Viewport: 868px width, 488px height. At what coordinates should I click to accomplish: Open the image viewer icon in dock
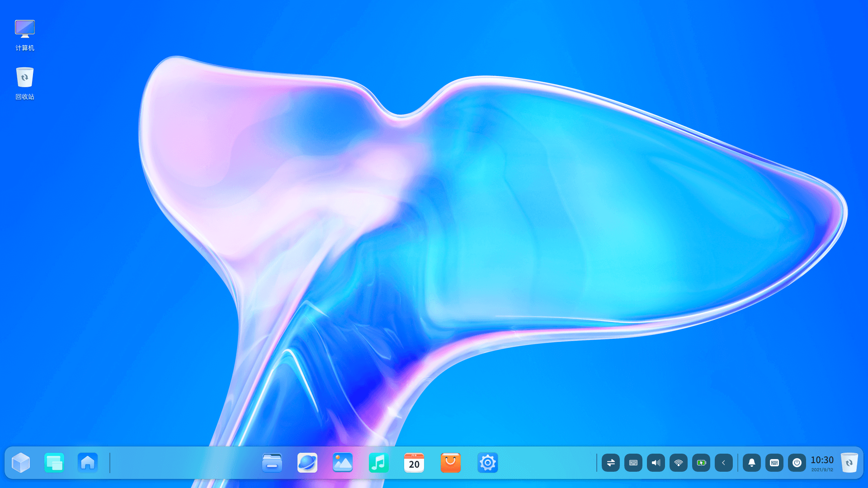click(343, 463)
